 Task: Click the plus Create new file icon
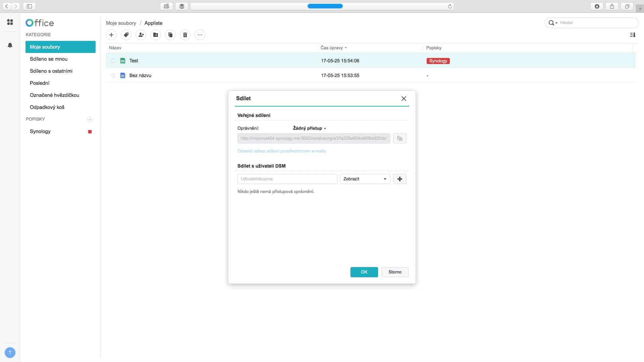tap(111, 35)
